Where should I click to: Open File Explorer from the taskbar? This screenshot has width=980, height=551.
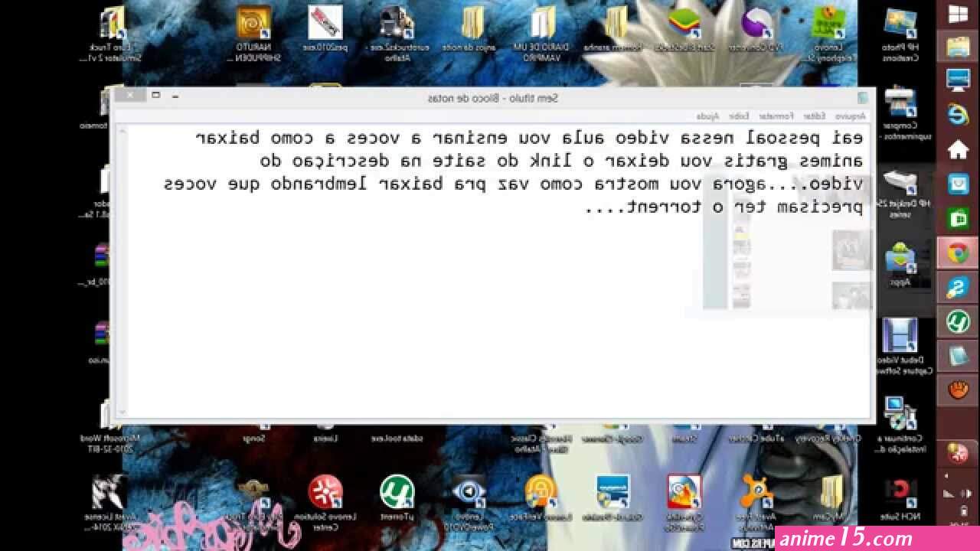point(958,47)
